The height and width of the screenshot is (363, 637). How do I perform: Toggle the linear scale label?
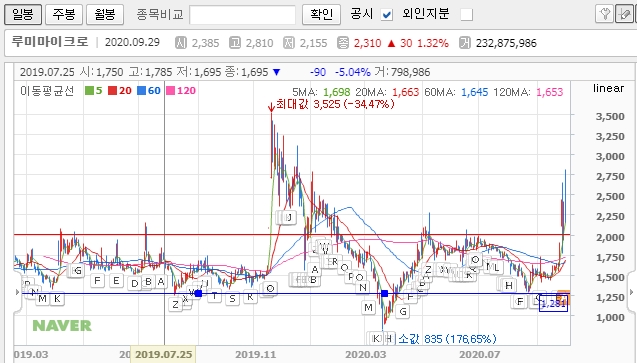[608, 88]
